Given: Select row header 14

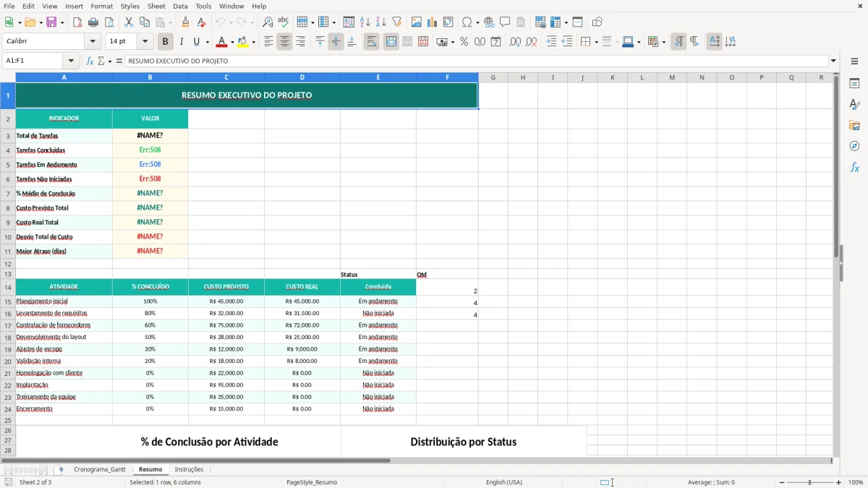Looking at the screenshot, I should [x=8, y=287].
